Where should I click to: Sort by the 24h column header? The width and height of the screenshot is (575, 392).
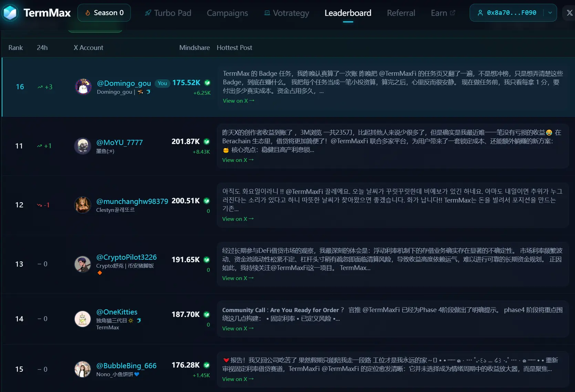[x=42, y=48]
